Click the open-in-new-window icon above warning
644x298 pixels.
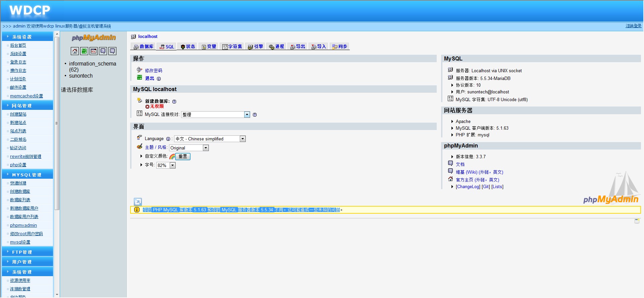pyautogui.click(x=138, y=202)
